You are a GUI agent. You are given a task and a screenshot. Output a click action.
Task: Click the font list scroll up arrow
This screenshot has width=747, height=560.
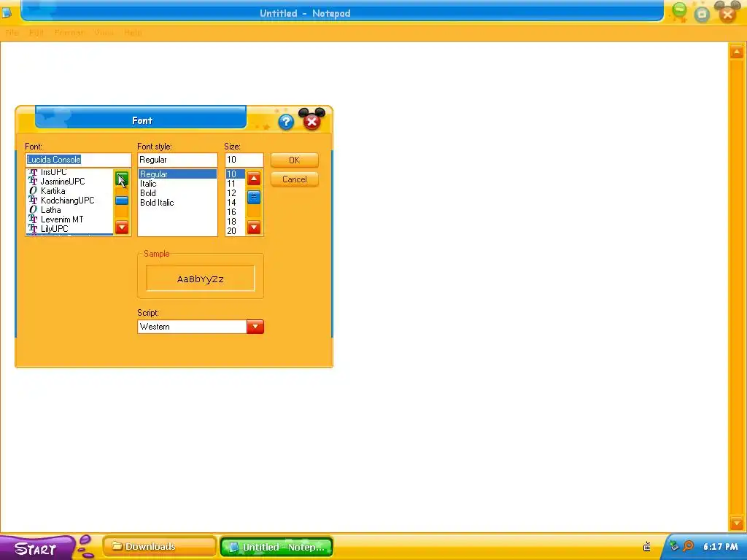point(122,179)
